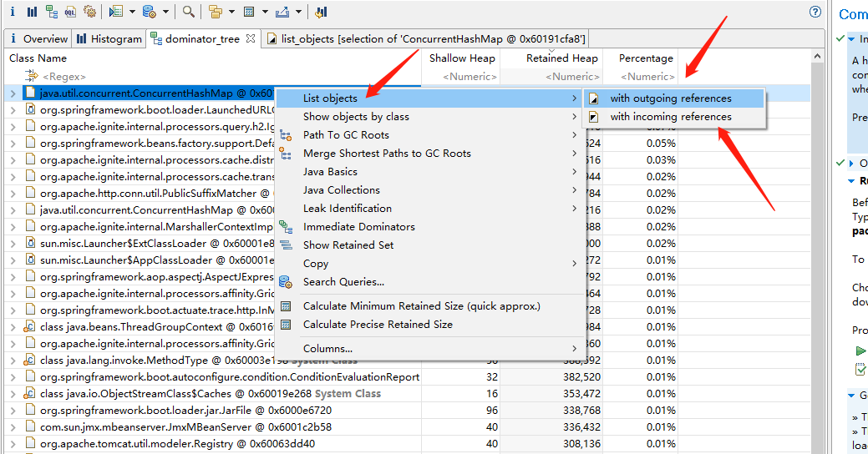Open the heap dump Overview info icon
The height and width of the screenshot is (454, 868).
coord(13,12)
